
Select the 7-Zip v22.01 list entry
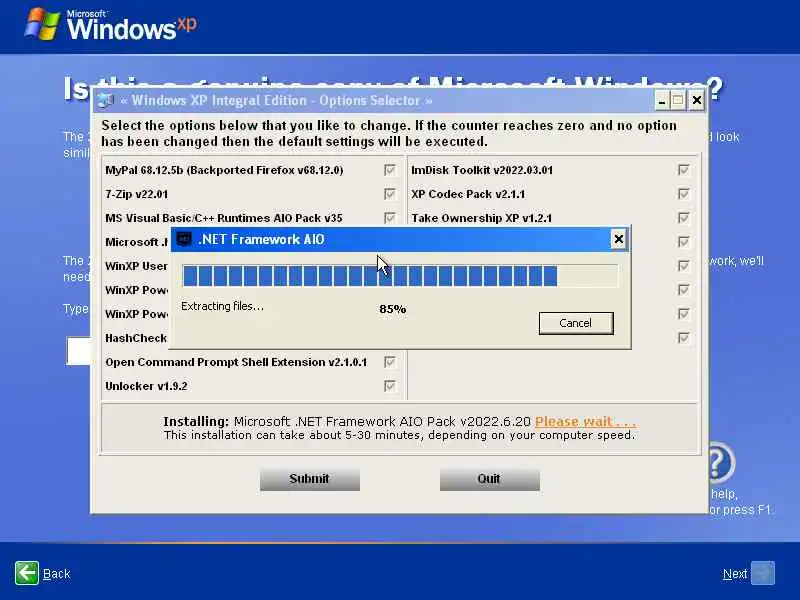click(136, 194)
